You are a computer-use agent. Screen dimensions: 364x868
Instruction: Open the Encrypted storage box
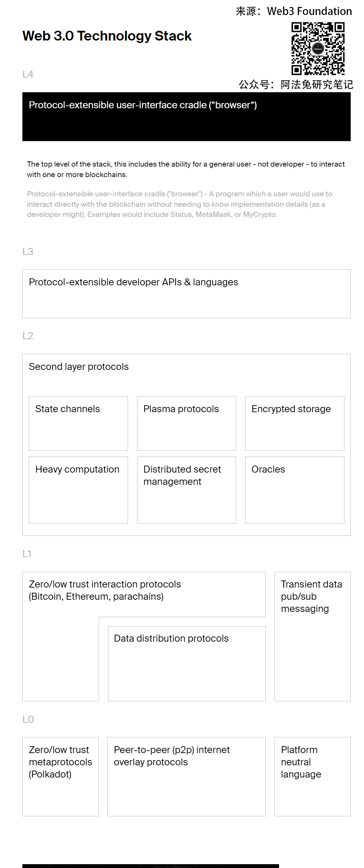click(294, 423)
